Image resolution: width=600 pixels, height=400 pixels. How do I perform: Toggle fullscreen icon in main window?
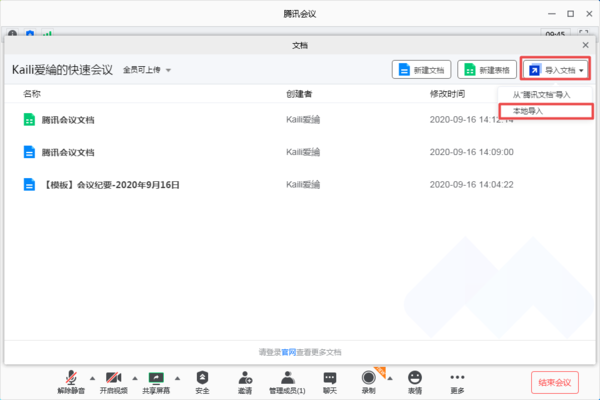pos(583,34)
